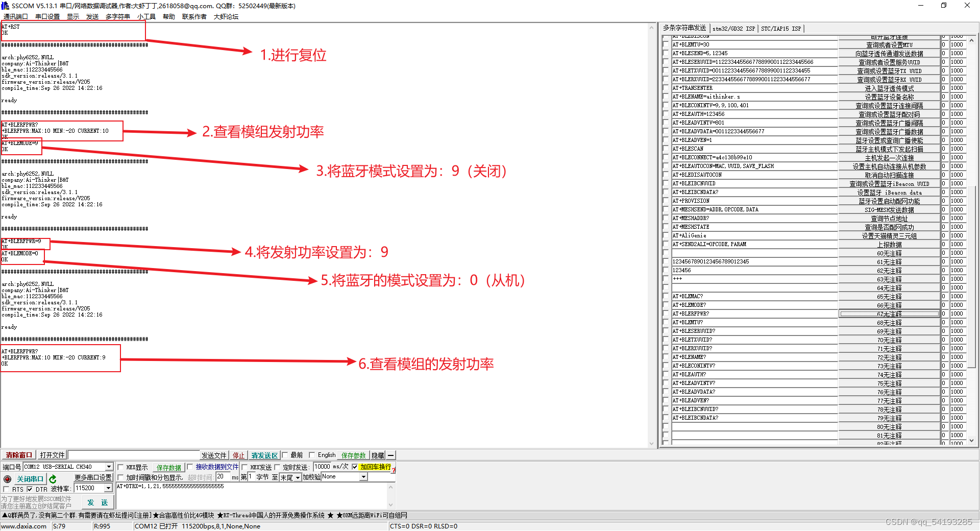
Task: Click the 20 ms timeout input field
Action: (x=223, y=477)
